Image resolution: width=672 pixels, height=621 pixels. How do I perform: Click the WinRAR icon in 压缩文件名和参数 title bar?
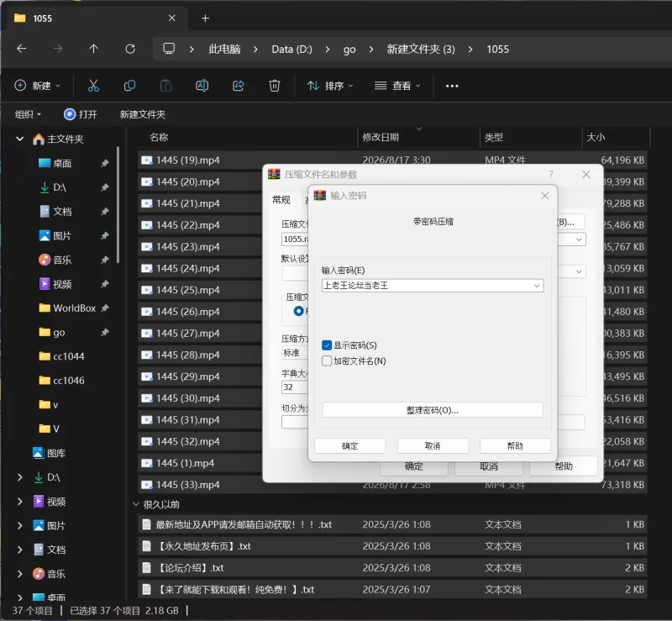pos(274,174)
